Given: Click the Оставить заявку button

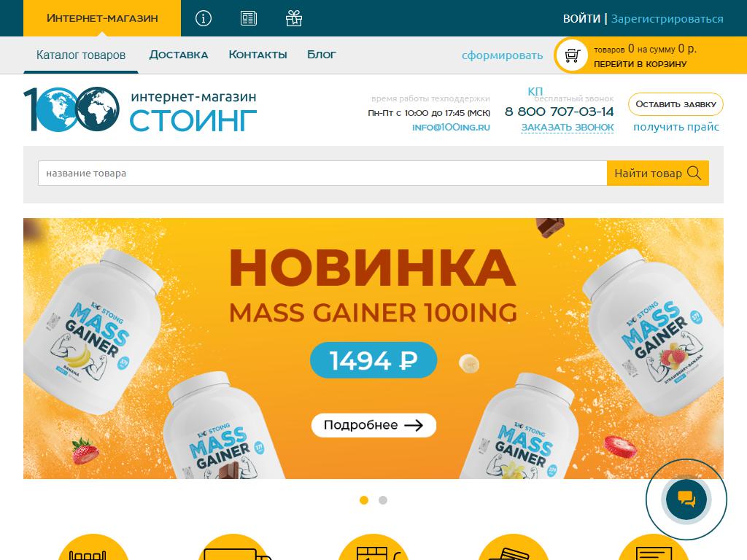Looking at the screenshot, I should 676,104.
